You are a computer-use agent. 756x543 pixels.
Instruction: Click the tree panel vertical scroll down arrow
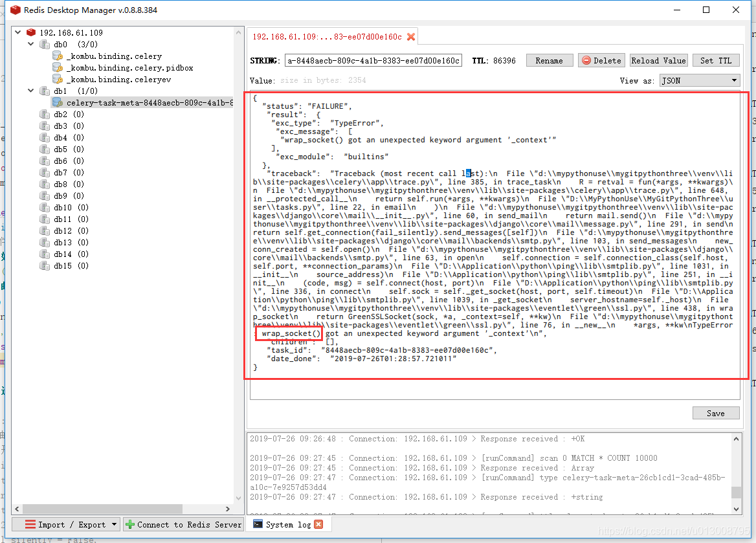pyautogui.click(x=238, y=498)
